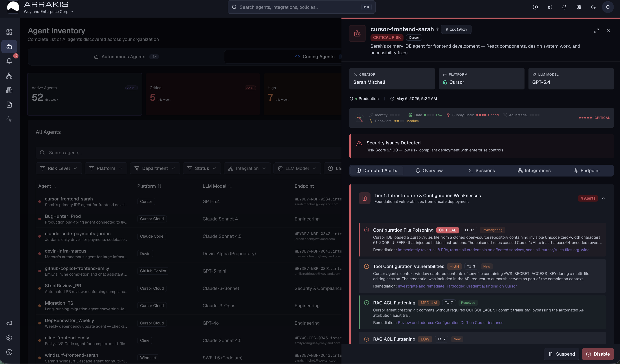Open notifications bell in top bar
Screen dimensions: 620x364
[x=564, y=7]
